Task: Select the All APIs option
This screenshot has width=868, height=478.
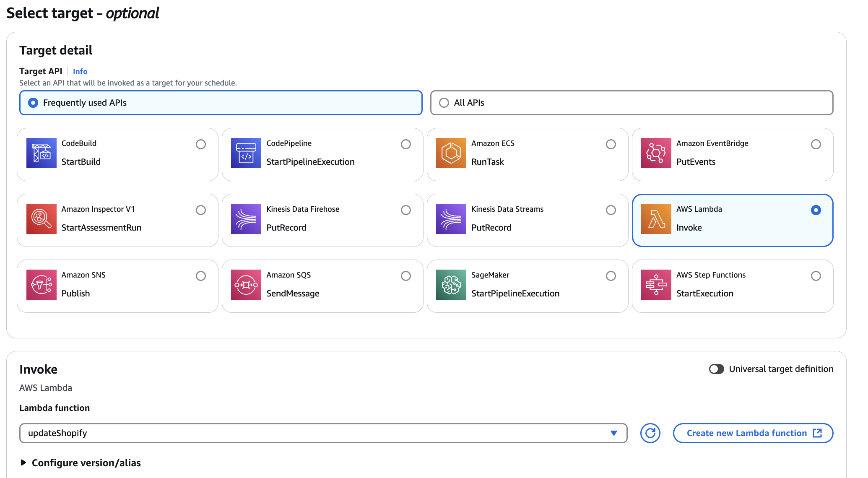Action: tap(632, 103)
